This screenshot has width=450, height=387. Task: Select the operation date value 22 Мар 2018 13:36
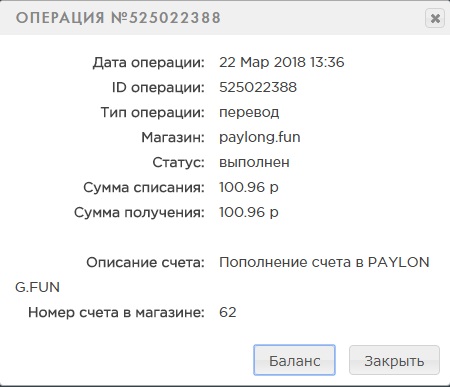pyautogui.click(x=282, y=62)
